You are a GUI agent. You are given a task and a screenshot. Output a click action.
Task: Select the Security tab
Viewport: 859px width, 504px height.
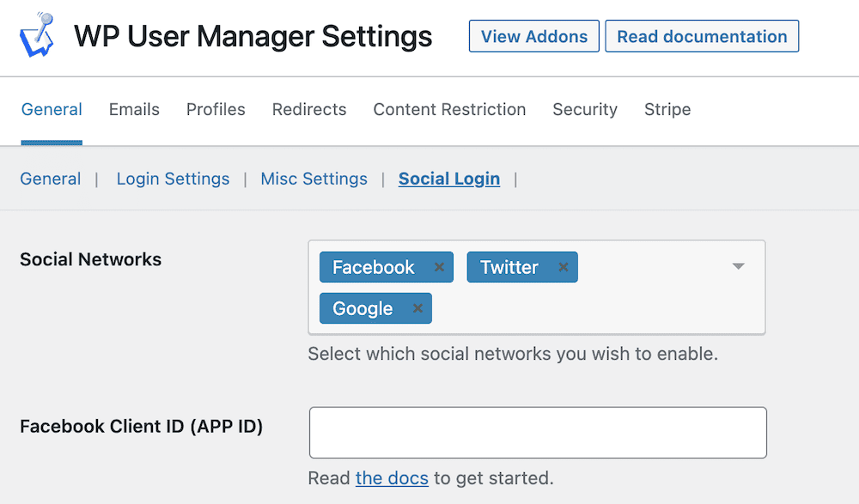pyautogui.click(x=585, y=110)
